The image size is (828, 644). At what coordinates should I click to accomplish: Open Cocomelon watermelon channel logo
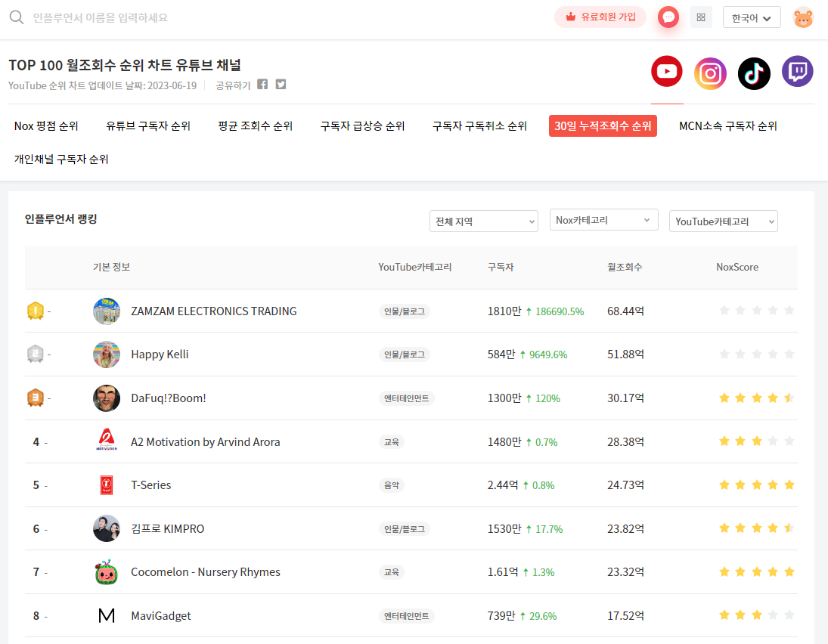(107, 571)
